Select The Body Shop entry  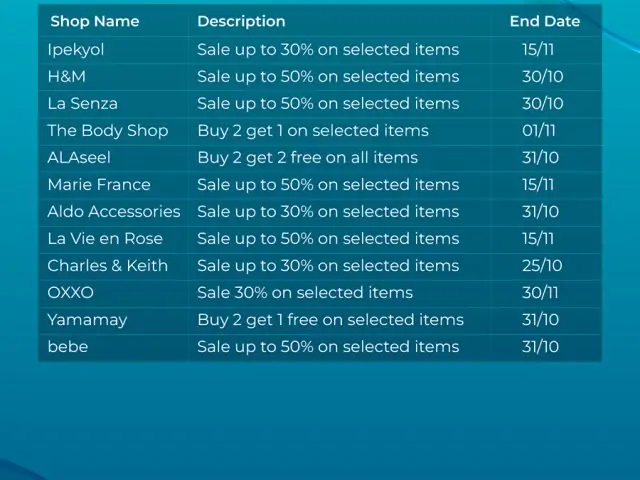(x=108, y=131)
